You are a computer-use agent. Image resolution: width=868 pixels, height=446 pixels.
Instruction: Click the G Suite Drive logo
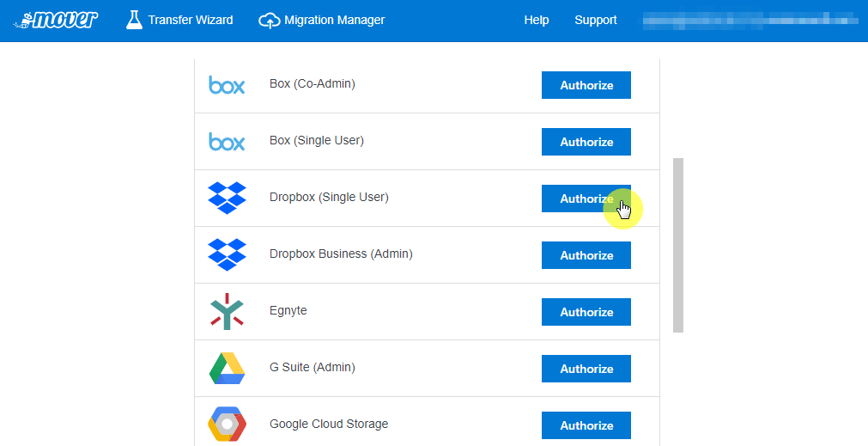(227, 369)
